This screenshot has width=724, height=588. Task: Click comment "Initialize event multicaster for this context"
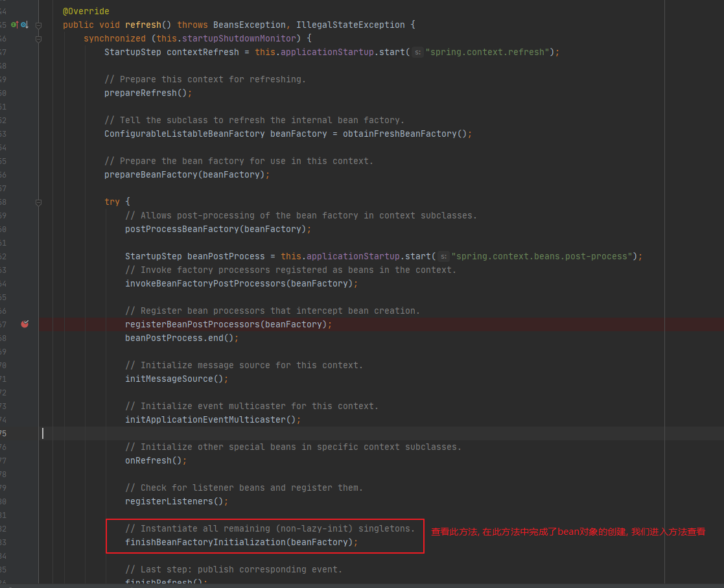tap(251, 406)
